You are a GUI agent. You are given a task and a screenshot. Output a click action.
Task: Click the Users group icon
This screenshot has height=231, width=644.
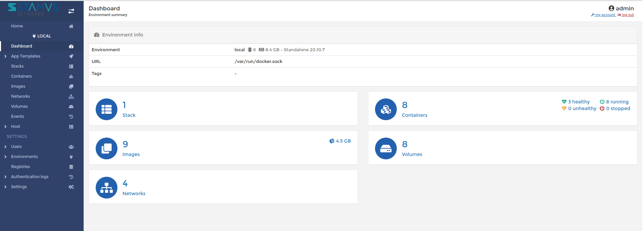coord(71,147)
